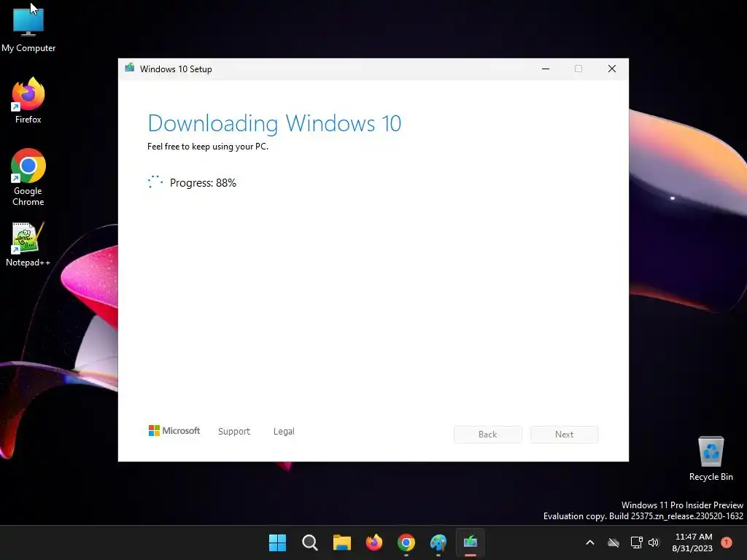Select Windows 10 Setup taskbar icon
The width and height of the screenshot is (747, 560).
pos(471,542)
